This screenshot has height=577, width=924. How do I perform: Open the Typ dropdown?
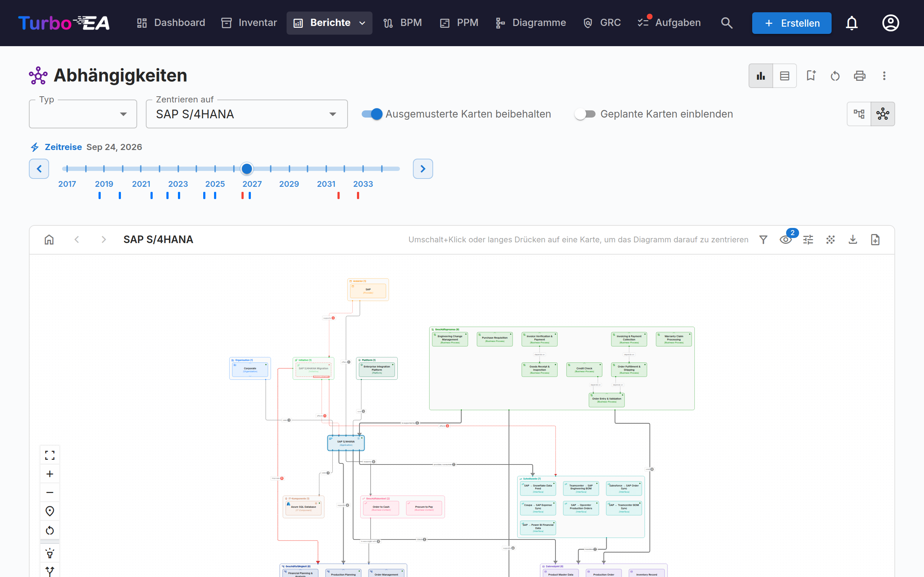pyautogui.click(x=83, y=114)
